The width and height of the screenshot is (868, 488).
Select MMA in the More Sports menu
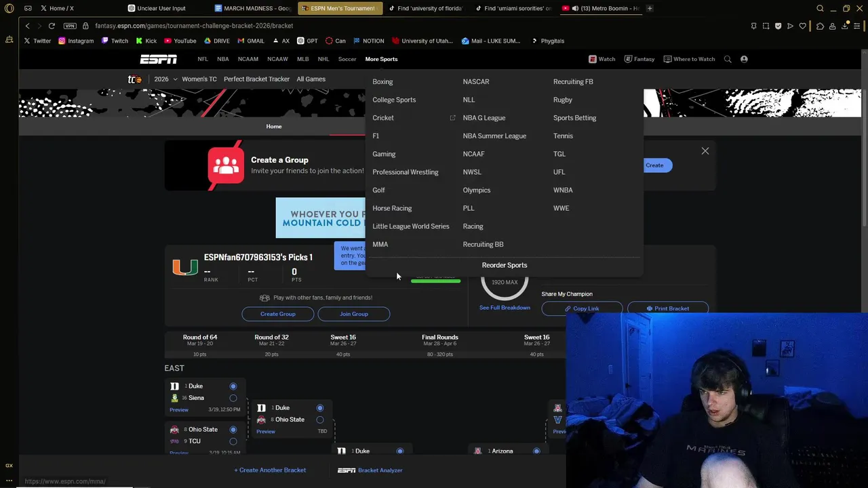380,245
